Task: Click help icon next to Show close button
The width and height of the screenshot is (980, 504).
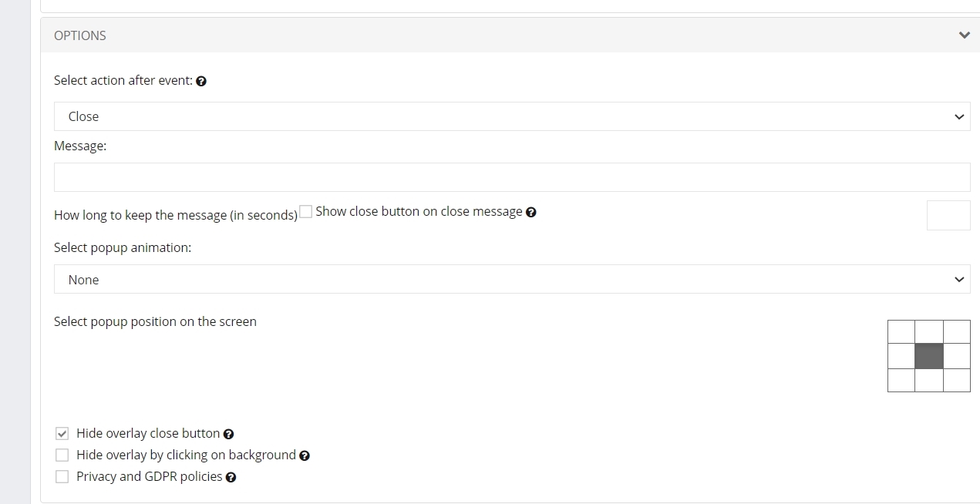Action: 530,213
